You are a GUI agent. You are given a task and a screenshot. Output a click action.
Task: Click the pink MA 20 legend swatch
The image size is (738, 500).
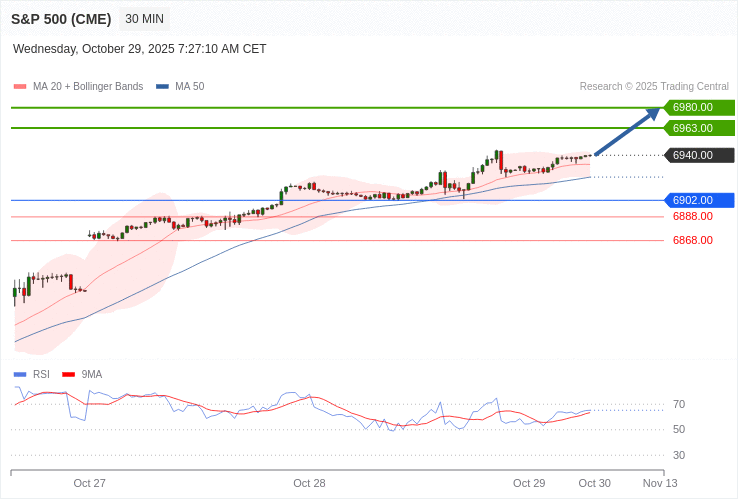pyautogui.click(x=20, y=87)
